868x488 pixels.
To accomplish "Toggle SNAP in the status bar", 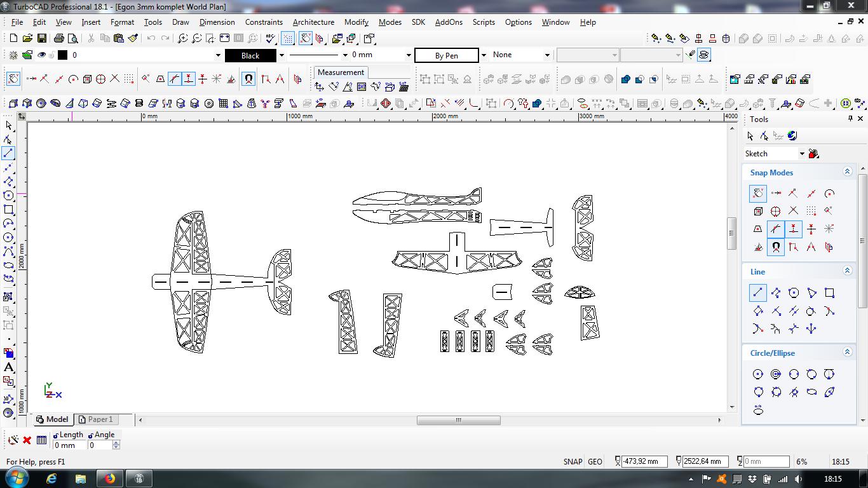I will (573, 462).
